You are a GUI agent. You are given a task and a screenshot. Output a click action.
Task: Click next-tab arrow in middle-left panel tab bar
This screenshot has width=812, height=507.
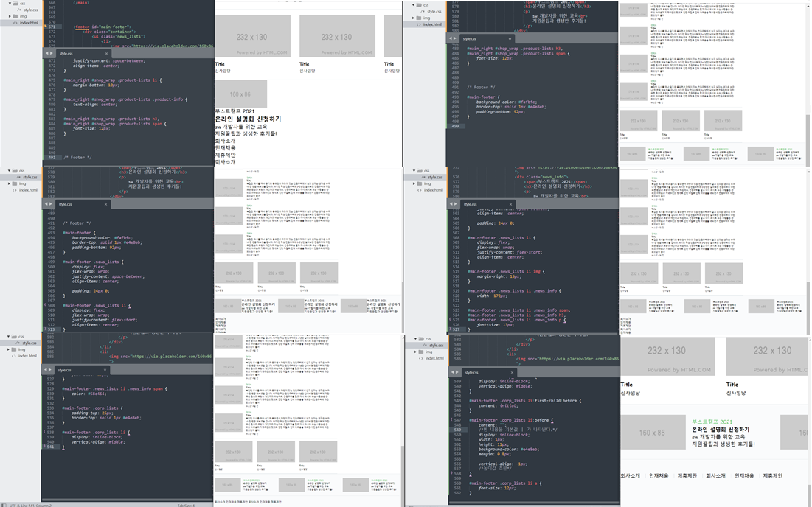pyautogui.click(x=51, y=204)
